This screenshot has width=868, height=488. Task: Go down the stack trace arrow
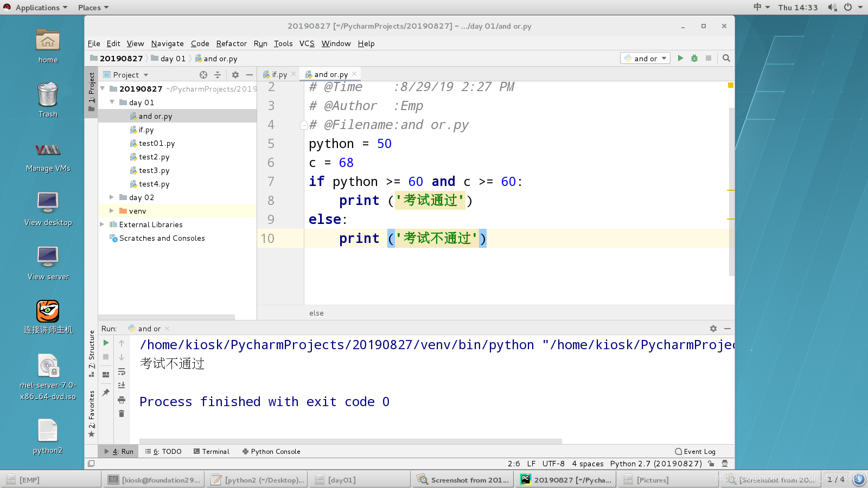(122, 357)
